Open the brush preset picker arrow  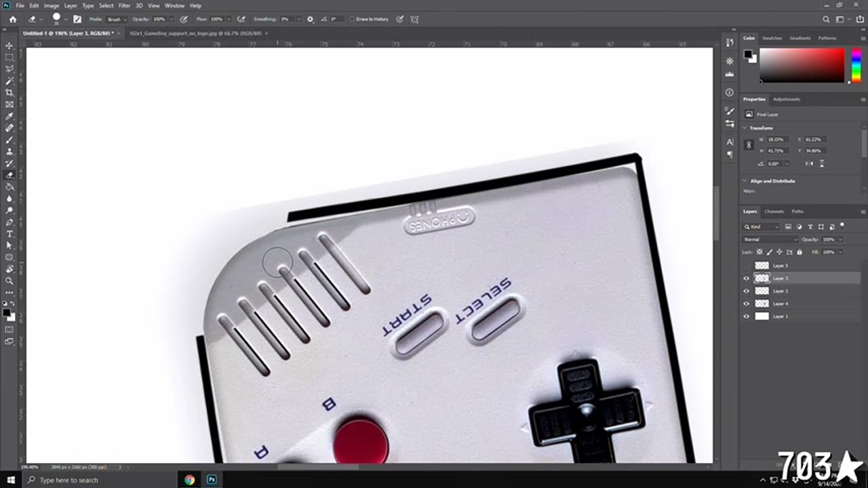click(66, 19)
